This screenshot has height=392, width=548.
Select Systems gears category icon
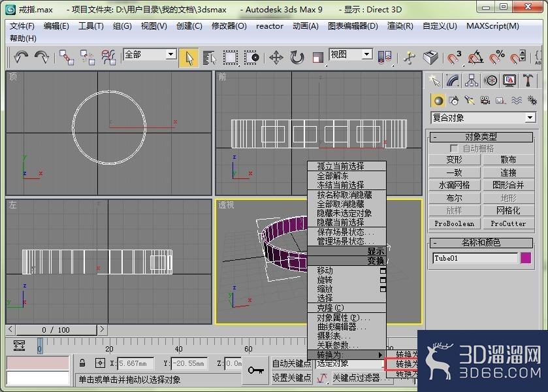tap(532, 101)
